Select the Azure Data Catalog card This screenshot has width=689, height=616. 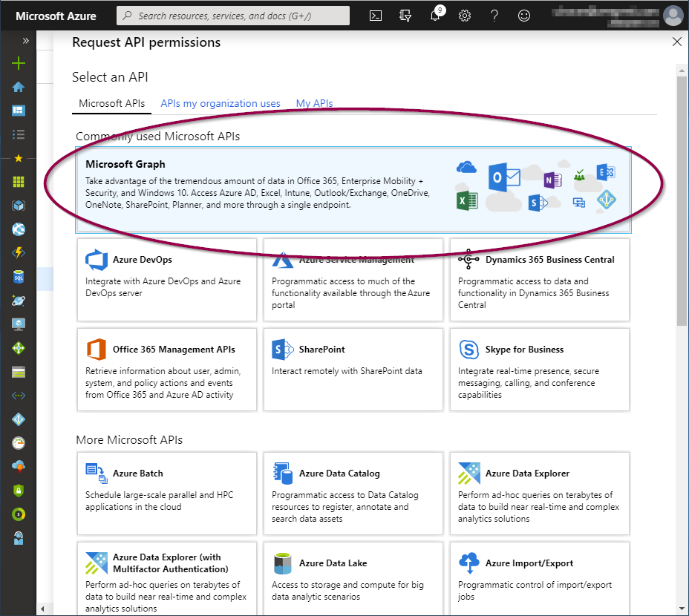[353, 494]
